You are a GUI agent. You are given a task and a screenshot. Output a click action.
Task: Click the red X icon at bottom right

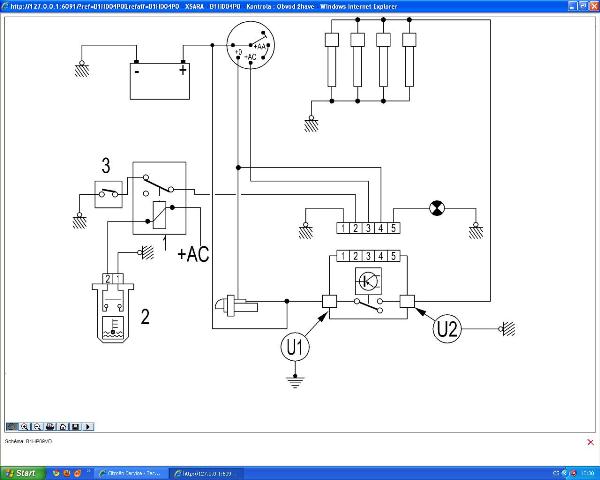pos(590,441)
